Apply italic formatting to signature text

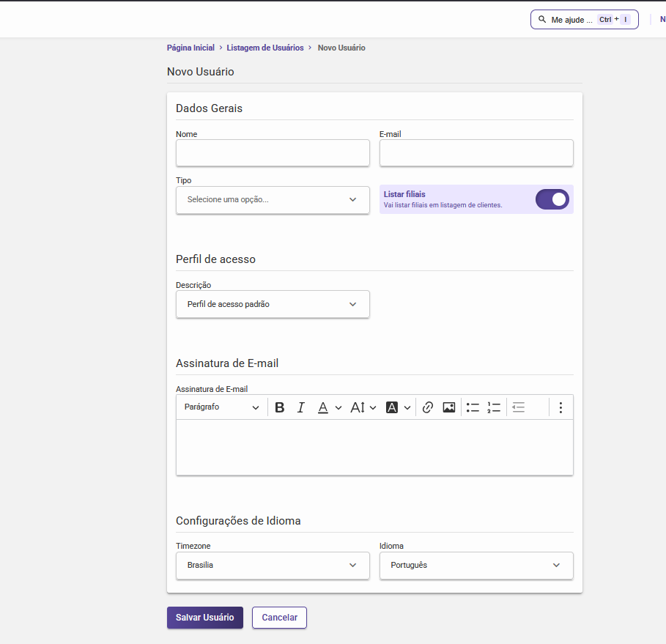pyautogui.click(x=300, y=408)
